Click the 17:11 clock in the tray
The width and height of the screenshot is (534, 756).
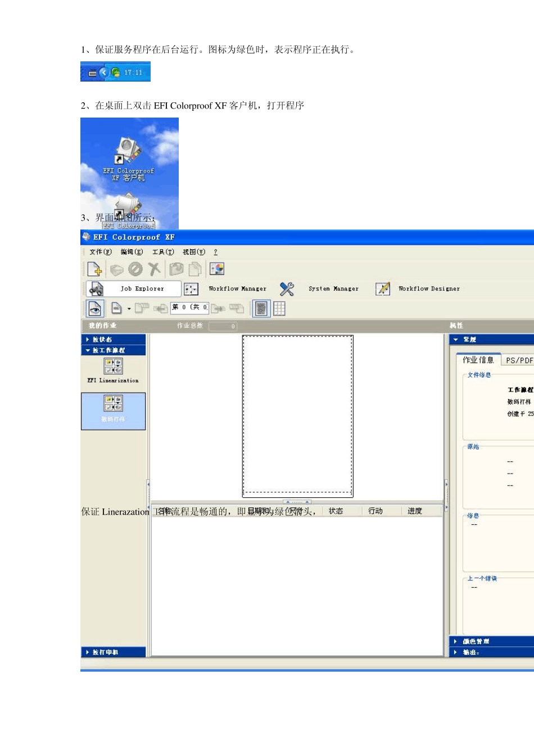133,73
